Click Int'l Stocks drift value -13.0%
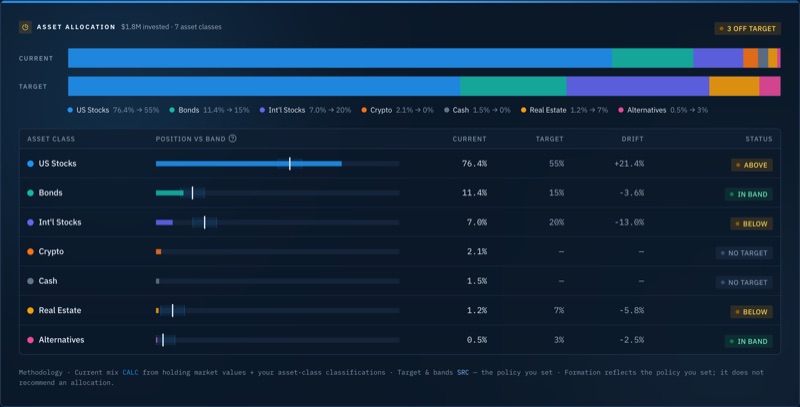 tap(629, 222)
